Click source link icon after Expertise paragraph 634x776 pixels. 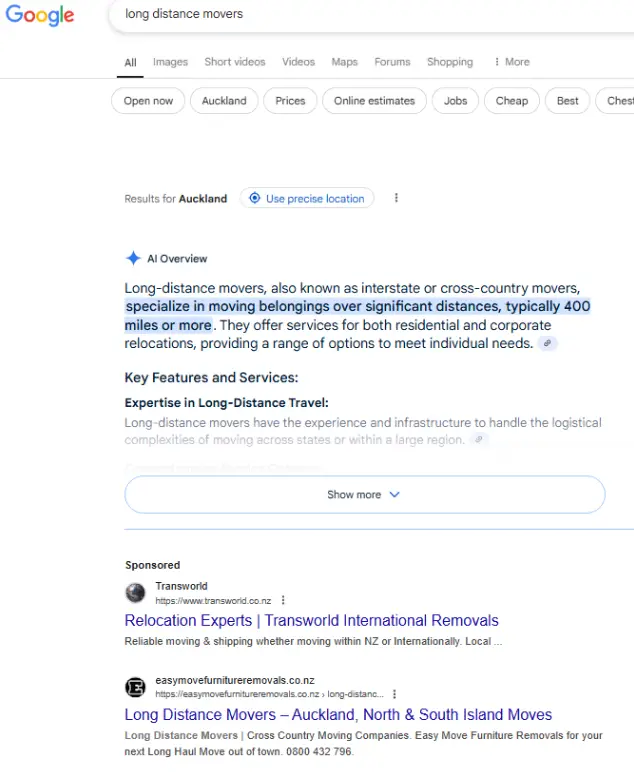tap(479, 439)
